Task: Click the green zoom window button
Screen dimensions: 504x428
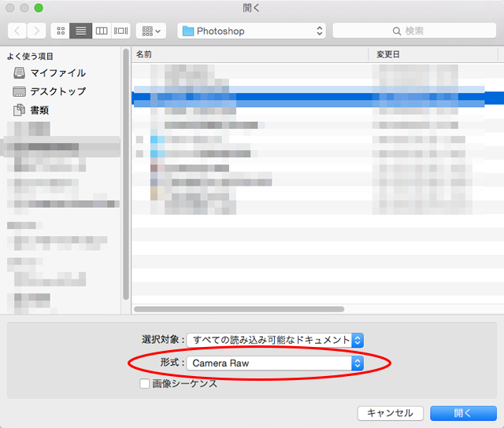Action: click(39, 8)
